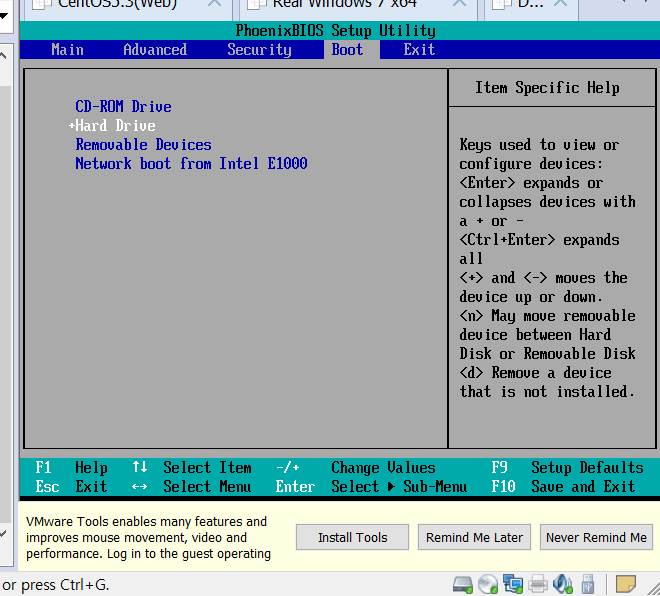This screenshot has height=596, width=660.
Task: Click the Select Menu legend text
Action: pyautogui.click(x=207, y=487)
